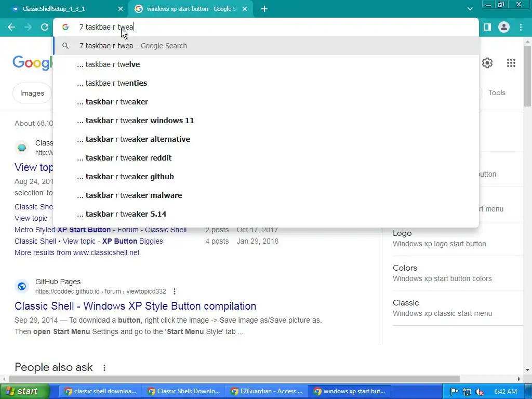532x399 pixels.
Task: Click horizontal scrollbar right arrow
Action: point(519,379)
